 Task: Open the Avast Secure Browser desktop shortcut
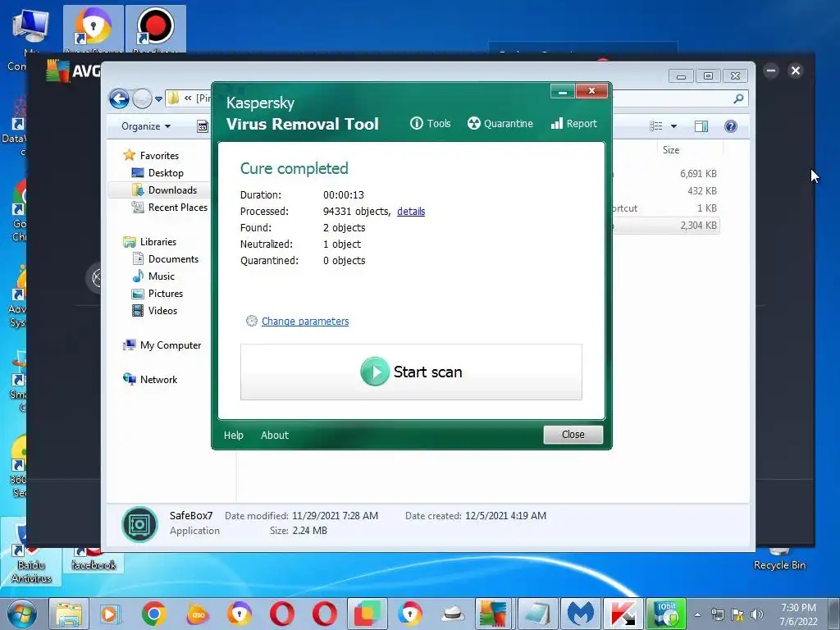93,30
